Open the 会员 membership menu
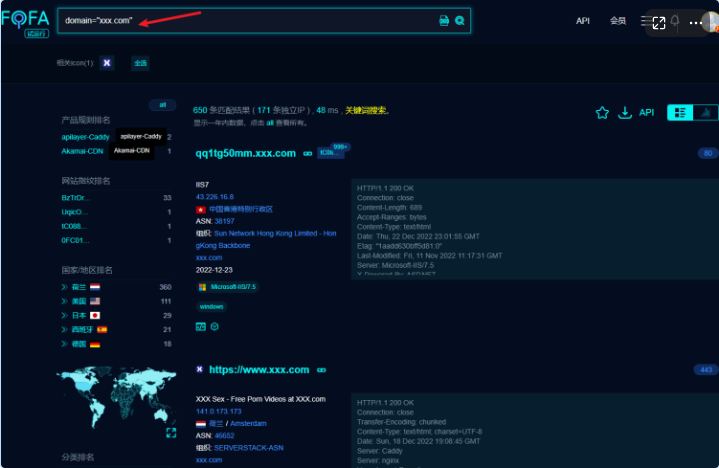 617,21
